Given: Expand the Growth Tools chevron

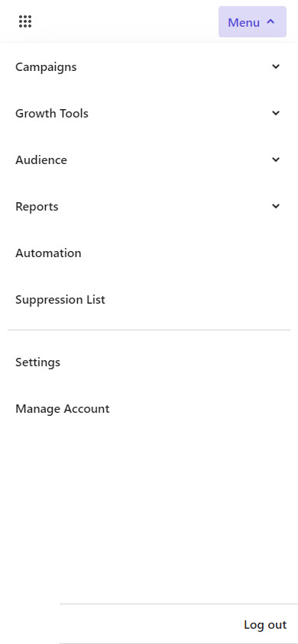Looking at the screenshot, I should [276, 113].
